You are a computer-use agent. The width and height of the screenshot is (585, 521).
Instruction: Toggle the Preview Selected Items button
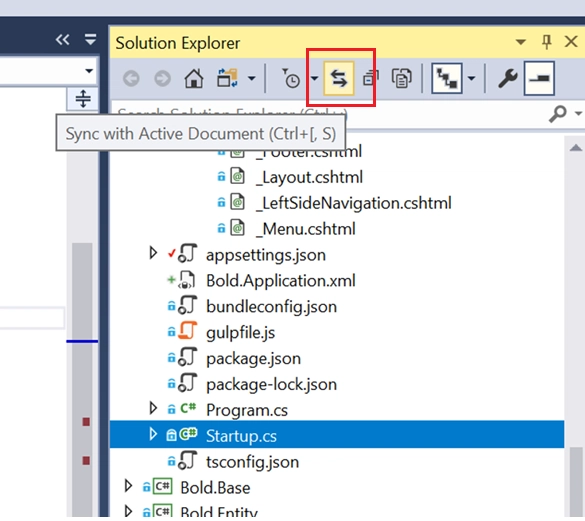pyautogui.click(x=539, y=78)
